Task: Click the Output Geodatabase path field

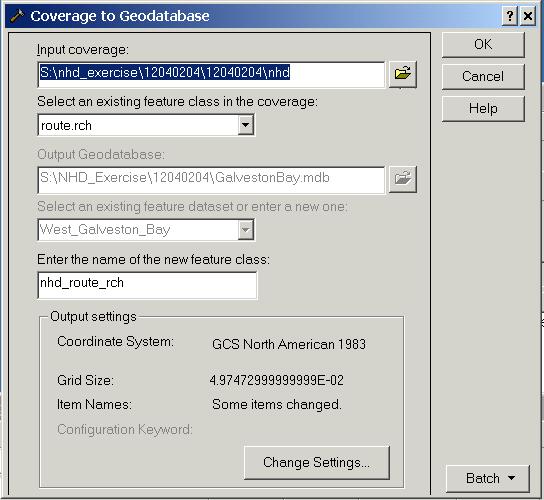Action: point(211,180)
